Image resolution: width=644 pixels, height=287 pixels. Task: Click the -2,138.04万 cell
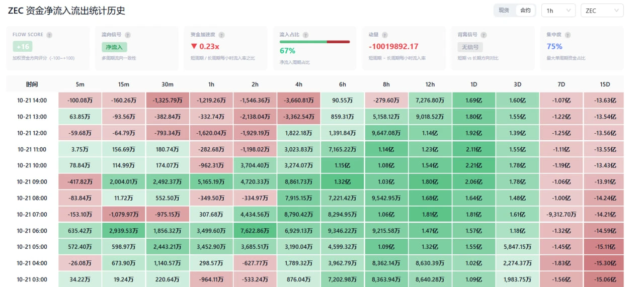[255, 117]
